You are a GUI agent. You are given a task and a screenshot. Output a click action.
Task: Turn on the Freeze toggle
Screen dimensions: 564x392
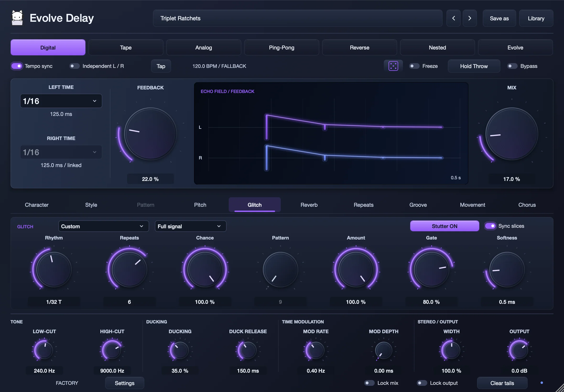(414, 66)
